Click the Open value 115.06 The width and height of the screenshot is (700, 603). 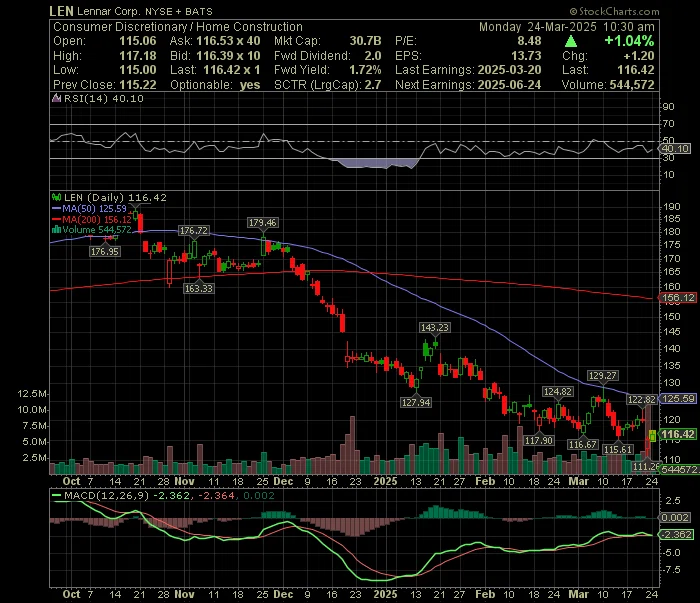pos(138,41)
